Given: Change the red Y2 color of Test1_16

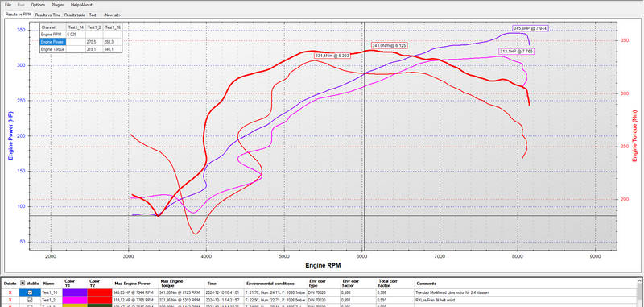Looking at the screenshot, I should coord(99,292).
